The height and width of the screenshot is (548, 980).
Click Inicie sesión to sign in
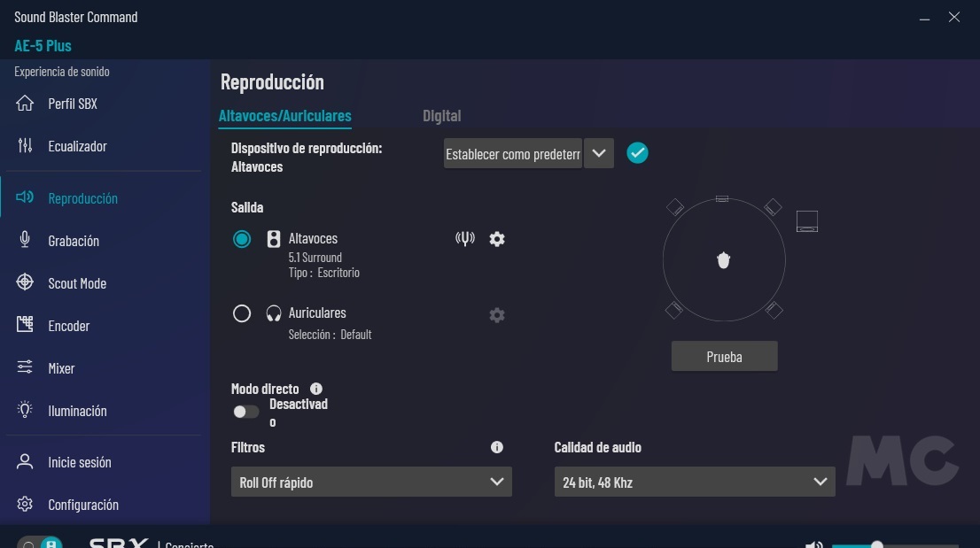pos(80,462)
